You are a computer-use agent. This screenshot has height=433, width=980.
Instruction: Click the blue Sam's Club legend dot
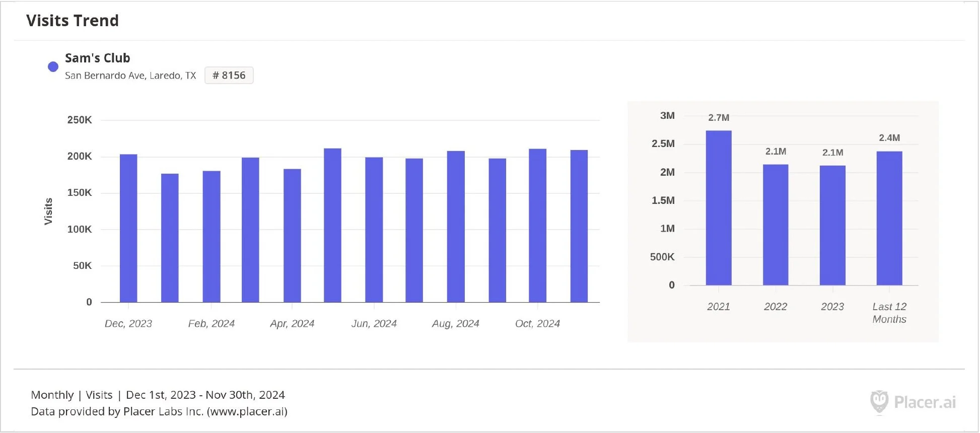(53, 66)
